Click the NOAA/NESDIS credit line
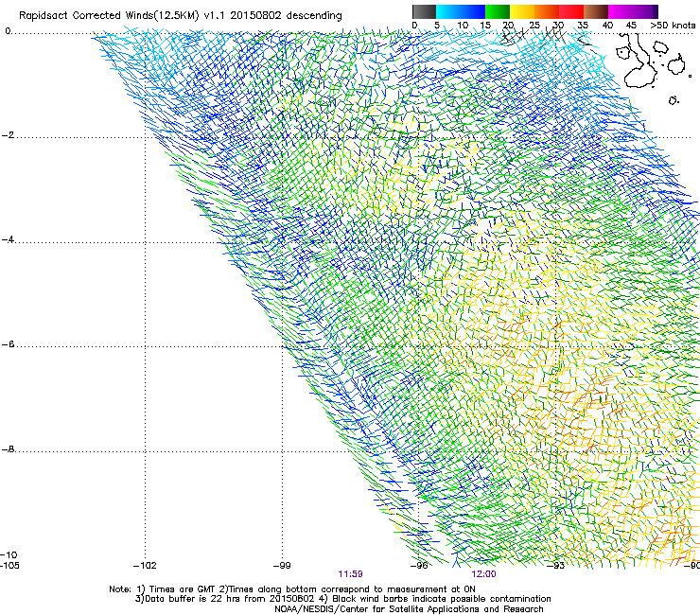This screenshot has width=700, height=615. (x=409, y=609)
